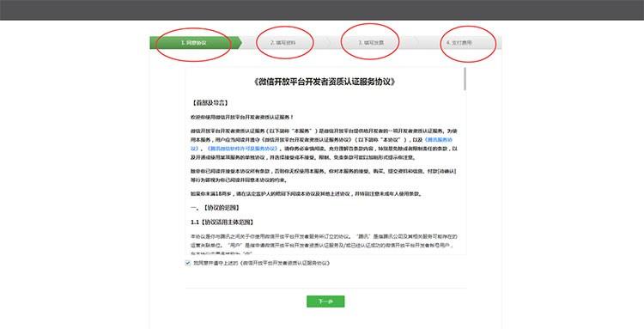Click the 【首部及导言】 heading
The image size is (644, 329).
pos(210,103)
